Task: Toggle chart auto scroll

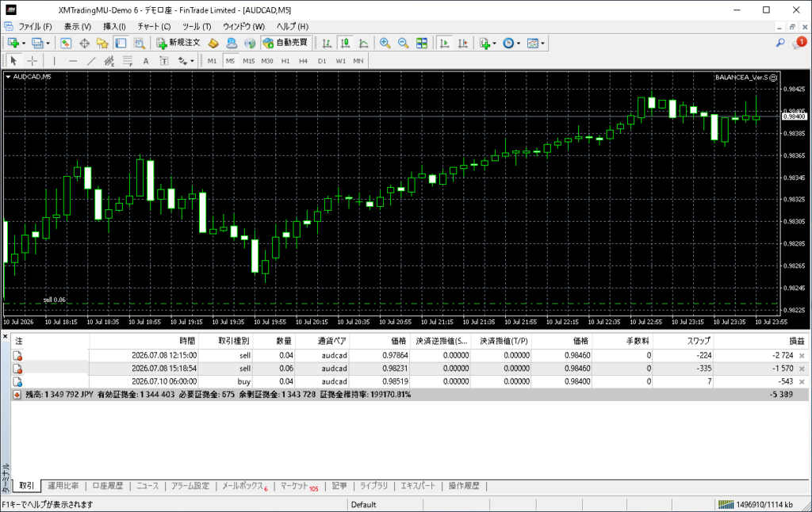Action: point(444,43)
